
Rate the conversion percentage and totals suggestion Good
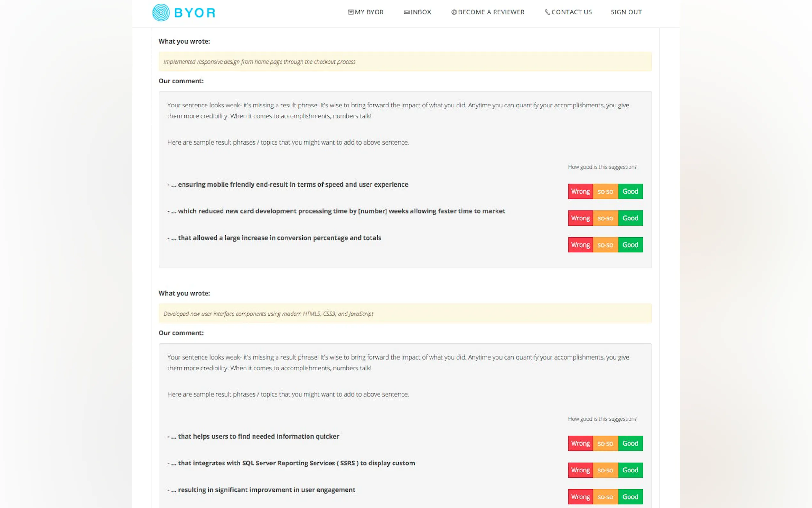click(630, 245)
